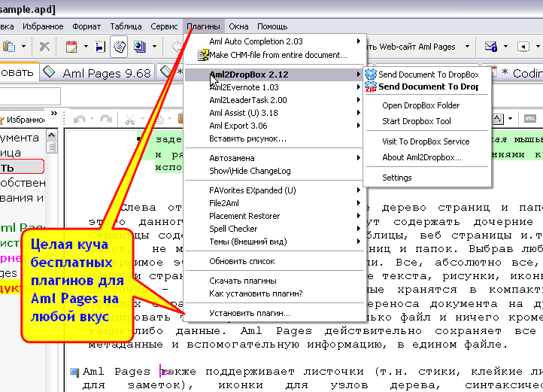Choose About Aml2Dropbox…

click(x=427, y=157)
